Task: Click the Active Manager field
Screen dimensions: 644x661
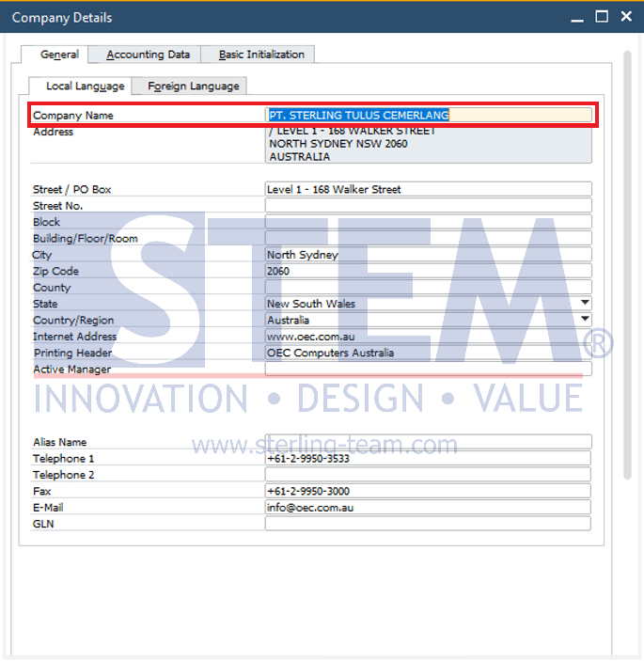Action: point(428,369)
